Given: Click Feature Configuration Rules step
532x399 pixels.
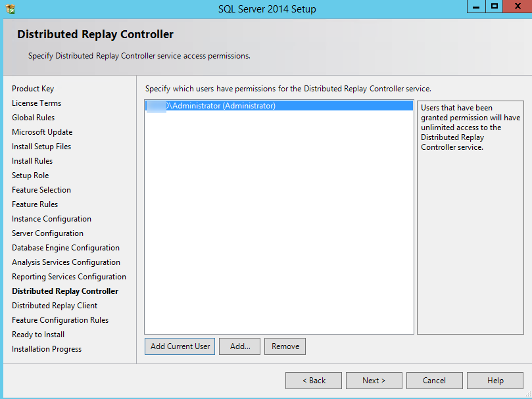Looking at the screenshot, I should 60,320.
